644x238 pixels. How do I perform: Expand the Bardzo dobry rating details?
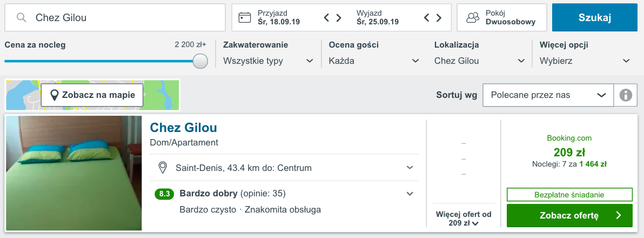pyautogui.click(x=410, y=194)
